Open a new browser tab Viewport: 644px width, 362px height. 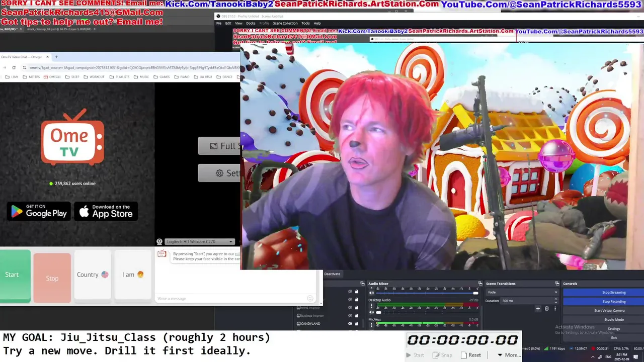(56, 57)
